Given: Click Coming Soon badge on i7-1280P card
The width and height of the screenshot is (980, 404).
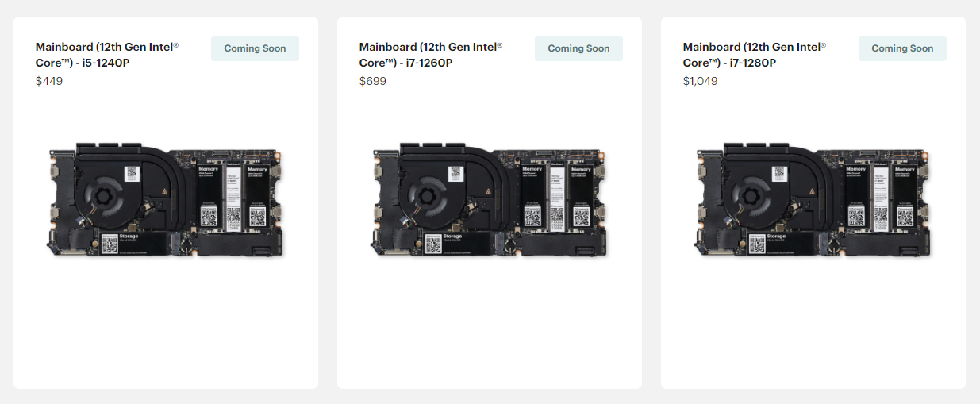Looking at the screenshot, I should click(902, 48).
